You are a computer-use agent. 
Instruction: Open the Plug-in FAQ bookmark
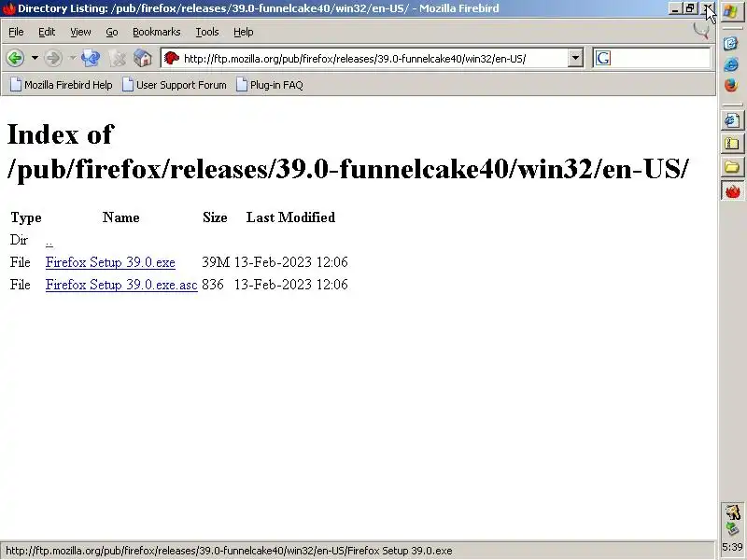270,85
